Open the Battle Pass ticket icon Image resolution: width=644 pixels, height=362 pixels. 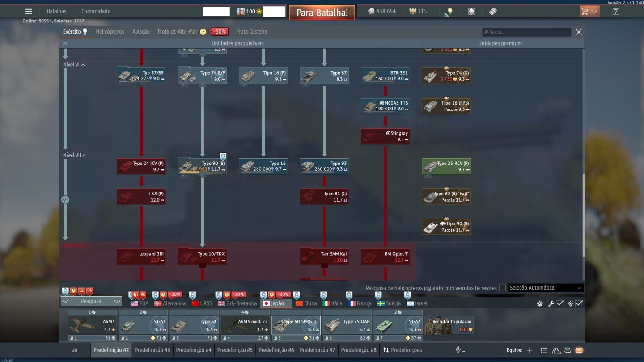click(493, 11)
